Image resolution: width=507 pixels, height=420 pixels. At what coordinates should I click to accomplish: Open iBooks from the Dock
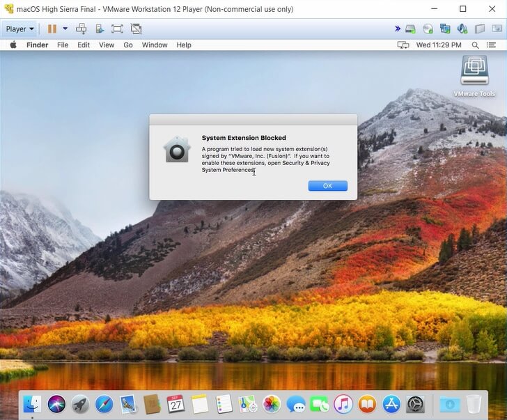click(367, 404)
